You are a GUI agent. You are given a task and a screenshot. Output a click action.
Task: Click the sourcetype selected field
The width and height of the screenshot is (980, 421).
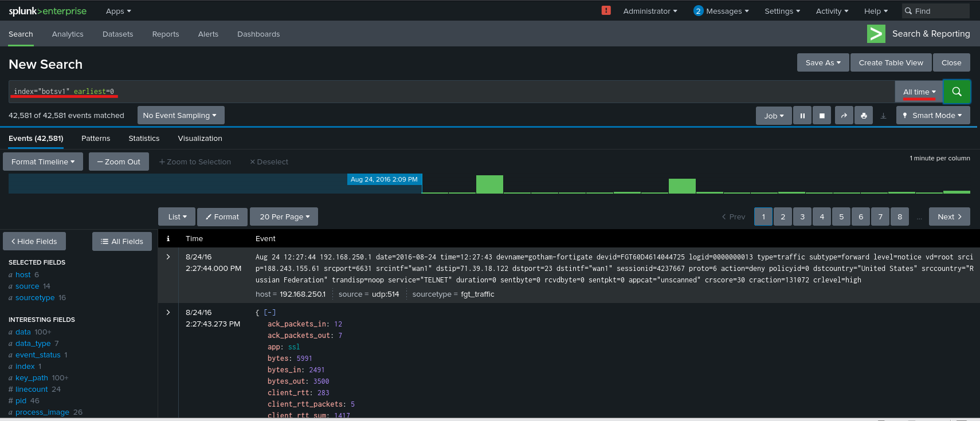point(35,297)
